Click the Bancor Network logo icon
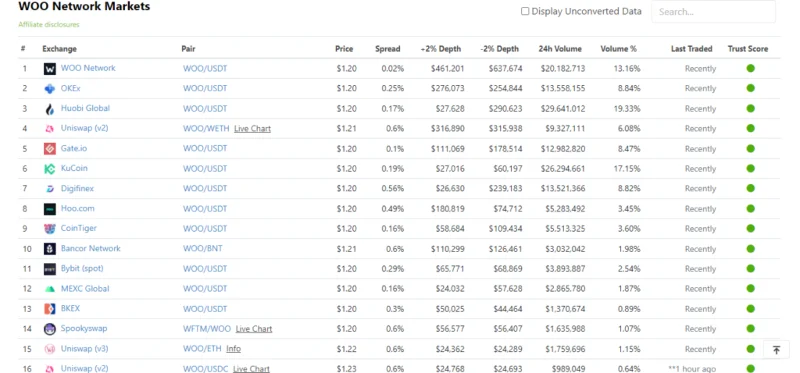Viewport: 800px width, 373px height. point(49,249)
